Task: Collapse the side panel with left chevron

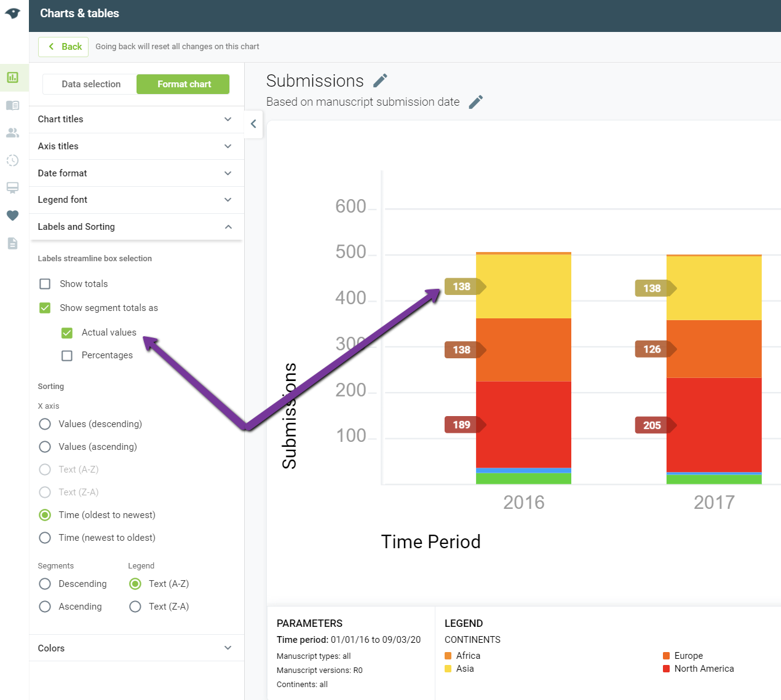Action: point(253,124)
